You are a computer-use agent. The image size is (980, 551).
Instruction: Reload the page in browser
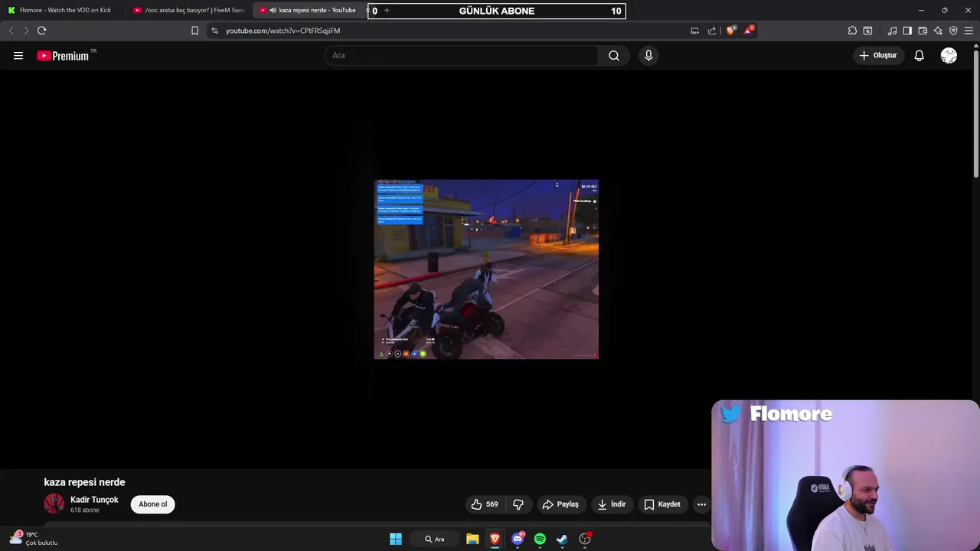point(41,31)
